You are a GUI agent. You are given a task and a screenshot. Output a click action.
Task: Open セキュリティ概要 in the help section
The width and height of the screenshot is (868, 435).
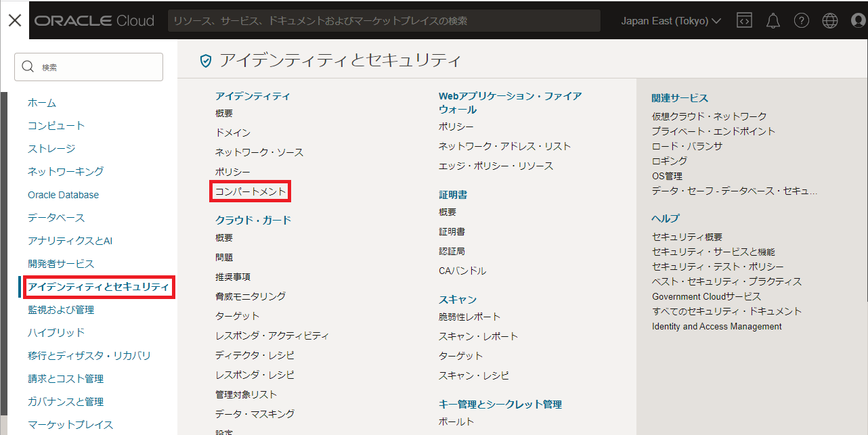pyautogui.click(x=687, y=237)
